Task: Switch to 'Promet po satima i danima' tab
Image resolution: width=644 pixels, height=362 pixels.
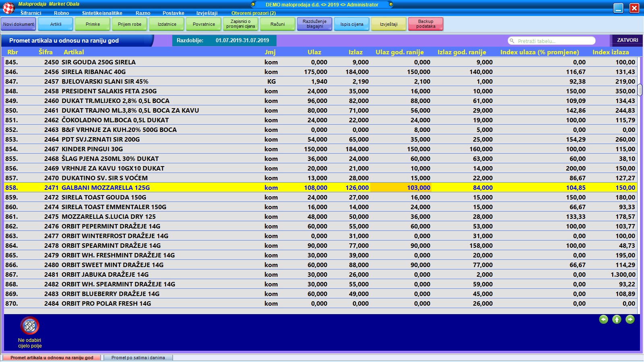Action: pos(138,358)
